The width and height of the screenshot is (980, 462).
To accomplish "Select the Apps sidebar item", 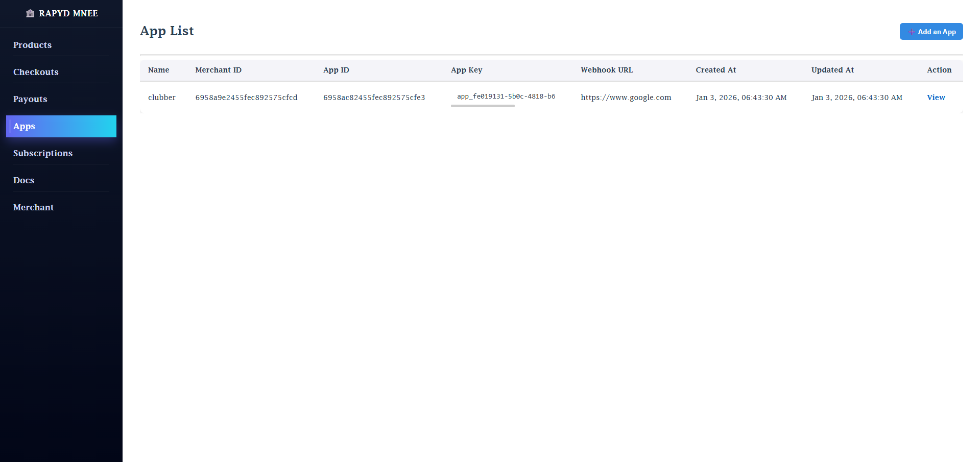I will (x=61, y=126).
